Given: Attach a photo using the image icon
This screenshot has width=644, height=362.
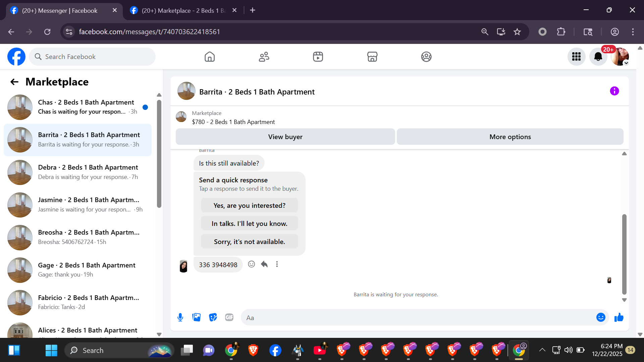Looking at the screenshot, I should click(197, 317).
